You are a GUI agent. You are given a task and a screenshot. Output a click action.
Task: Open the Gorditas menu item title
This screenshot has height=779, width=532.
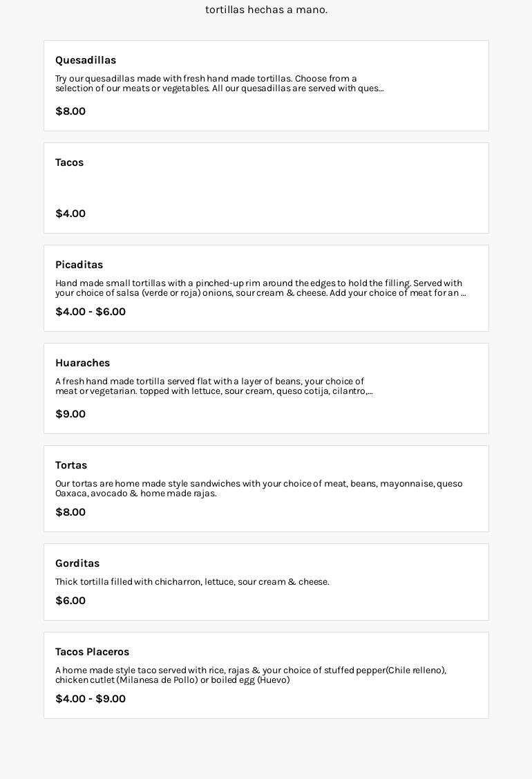77,563
